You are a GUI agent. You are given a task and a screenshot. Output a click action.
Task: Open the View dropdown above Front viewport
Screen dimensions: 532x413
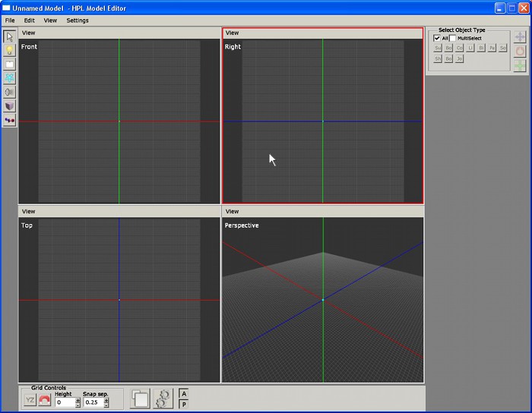point(28,33)
